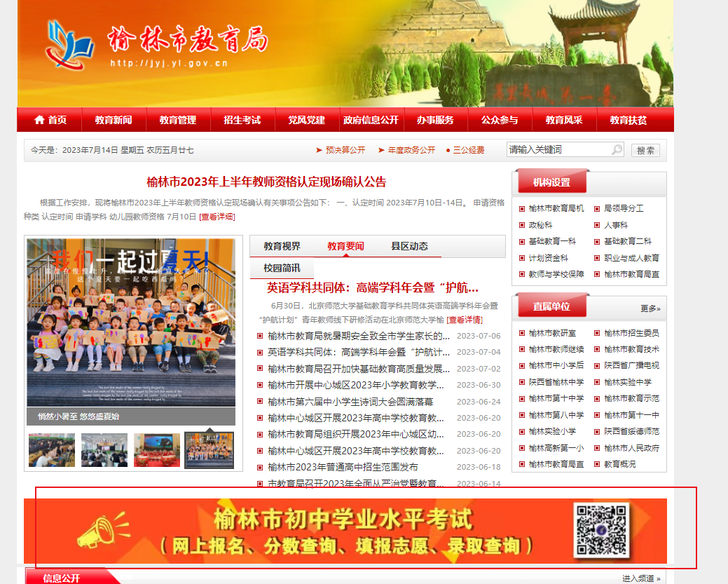The height and width of the screenshot is (584, 728).
Task: Click the megaphone icon on the banner
Action: coord(103,531)
